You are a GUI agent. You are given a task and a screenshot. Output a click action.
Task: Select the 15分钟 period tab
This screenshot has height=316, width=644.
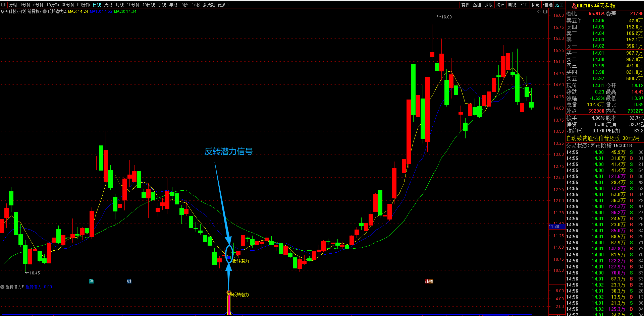53,5
